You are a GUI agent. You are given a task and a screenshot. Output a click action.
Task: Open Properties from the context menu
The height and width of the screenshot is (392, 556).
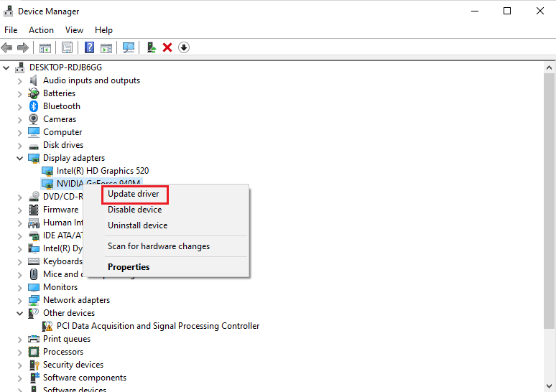pyautogui.click(x=129, y=267)
